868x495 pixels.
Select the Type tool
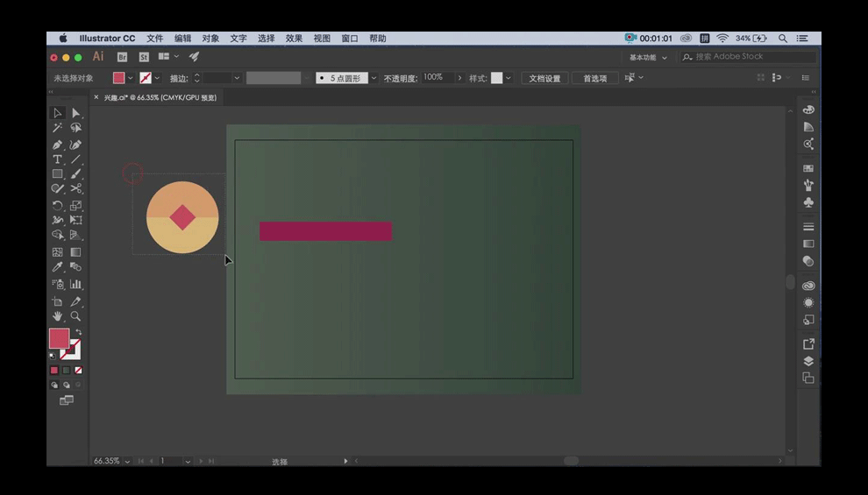click(x=57, y=159)
